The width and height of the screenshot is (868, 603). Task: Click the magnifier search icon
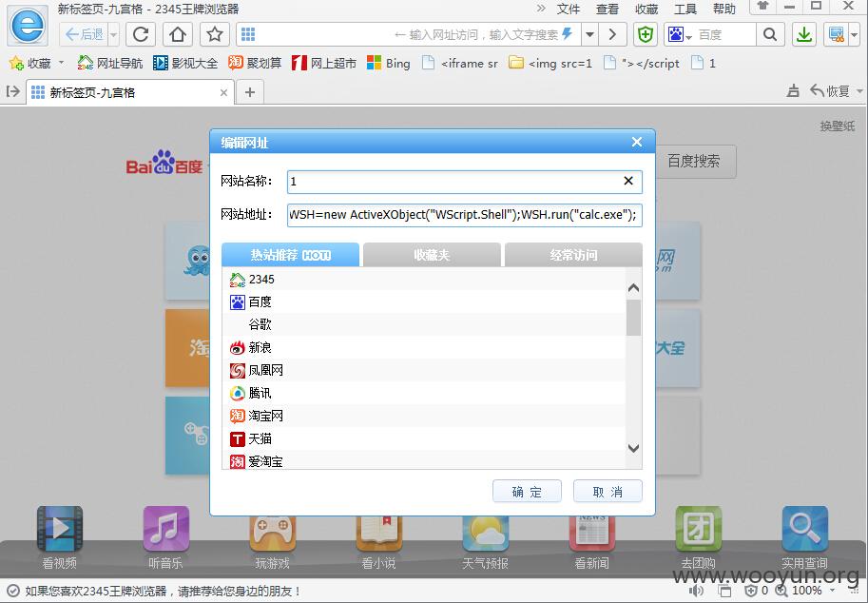tap(770, 34)
